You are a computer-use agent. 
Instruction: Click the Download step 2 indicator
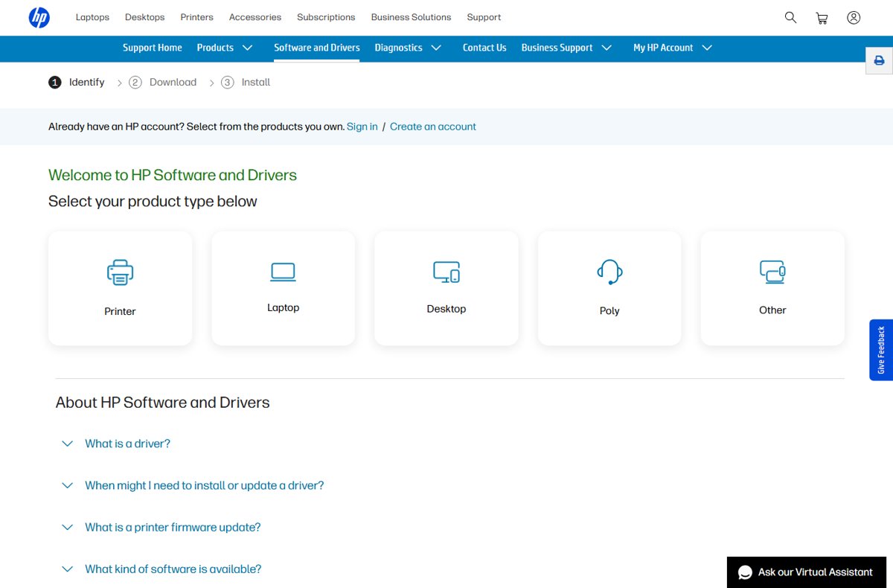coord(163,83)
